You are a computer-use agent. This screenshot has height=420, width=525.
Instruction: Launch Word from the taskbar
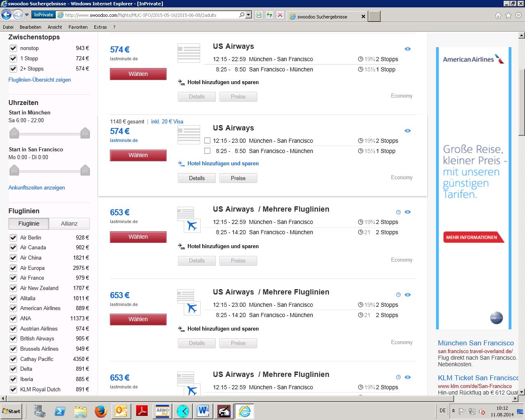203,411
